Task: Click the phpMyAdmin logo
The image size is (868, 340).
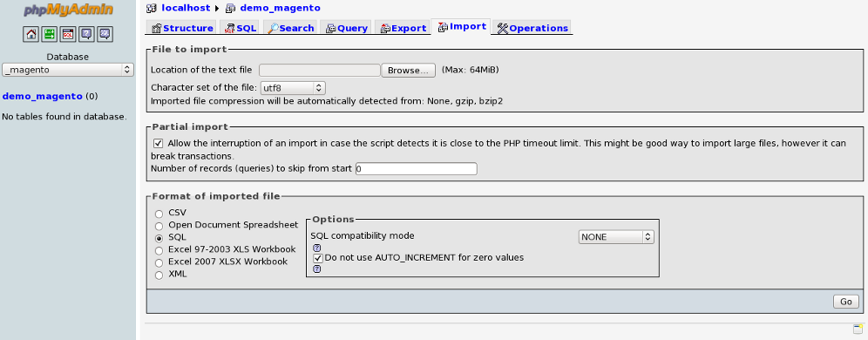Action: [x=68, y=10]
